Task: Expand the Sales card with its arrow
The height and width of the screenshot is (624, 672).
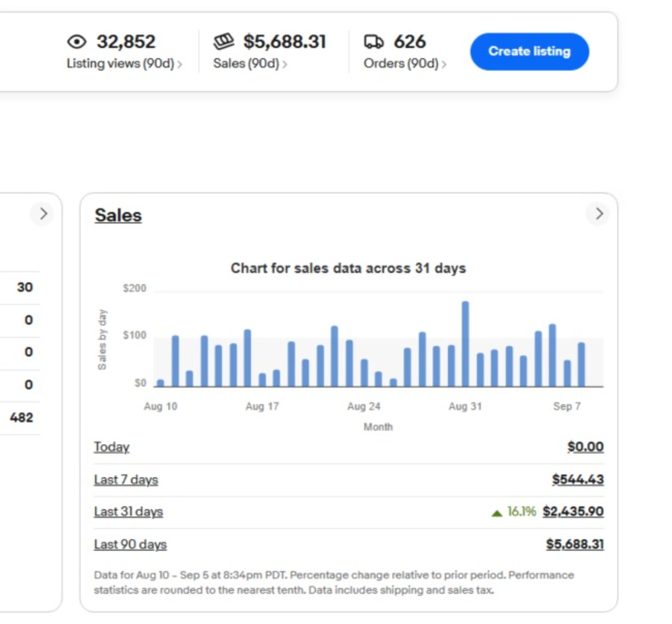Action: (599, 214)
